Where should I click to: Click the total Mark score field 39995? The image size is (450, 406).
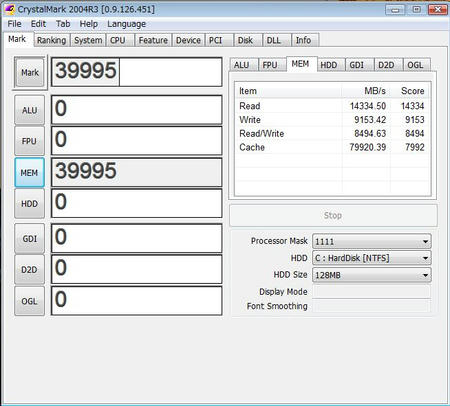point(137,72)
